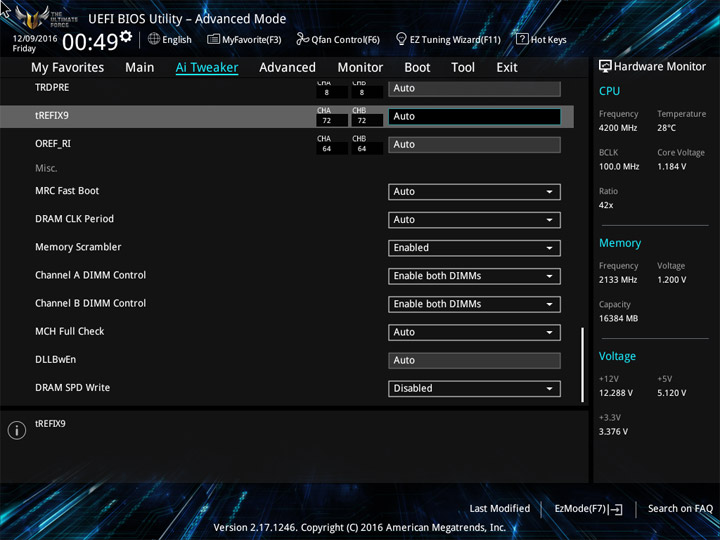720x540 pixels.
Task: Click the 00:49 clock display
Action: pos(90,42)
